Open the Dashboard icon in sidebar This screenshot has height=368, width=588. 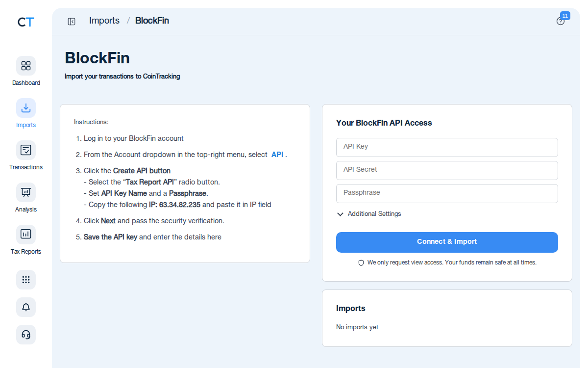click(x=26, y=66)
